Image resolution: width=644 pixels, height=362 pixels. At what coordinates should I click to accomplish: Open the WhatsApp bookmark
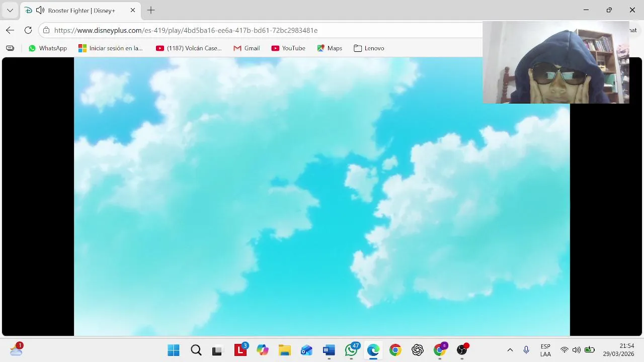coord(48,48)
